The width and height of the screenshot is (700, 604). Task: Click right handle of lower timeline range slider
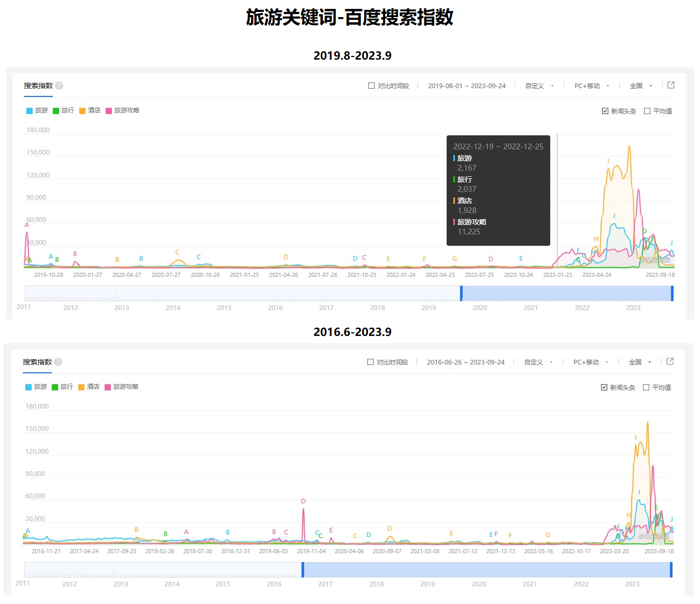pos(671,570)
